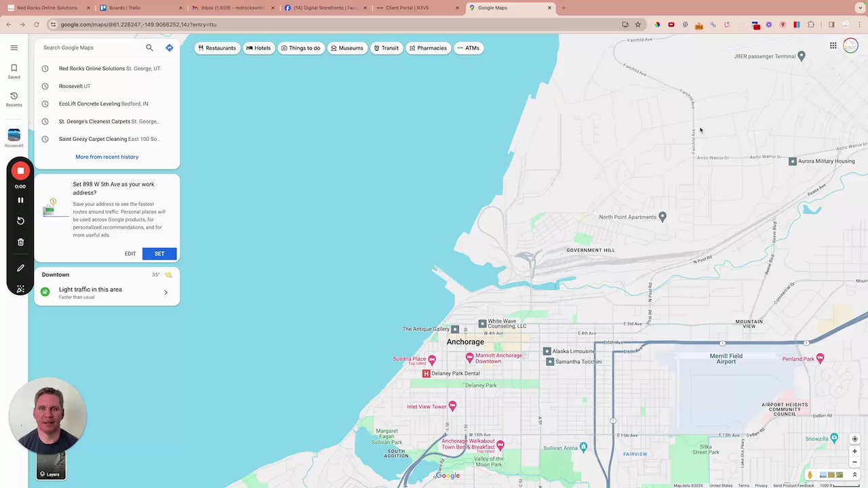Open recorder effects sparkle icon
The image size is (868, 488).
[x=20, y=289]
